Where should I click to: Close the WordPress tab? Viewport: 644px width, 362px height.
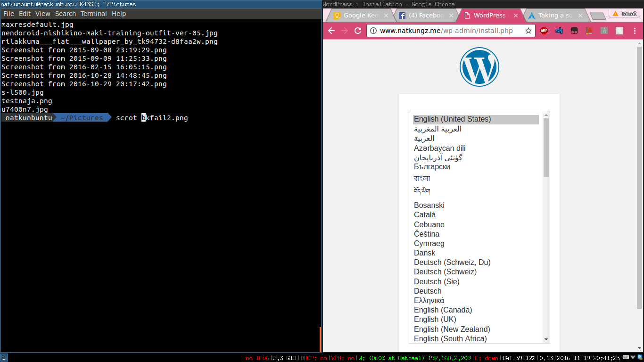point(515,16)
